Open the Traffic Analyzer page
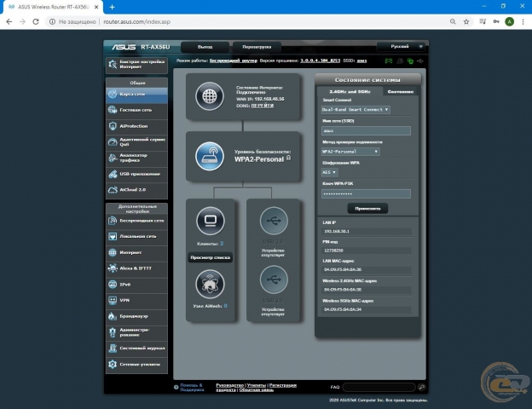532x409 pixels. click(x=136, y=158)
